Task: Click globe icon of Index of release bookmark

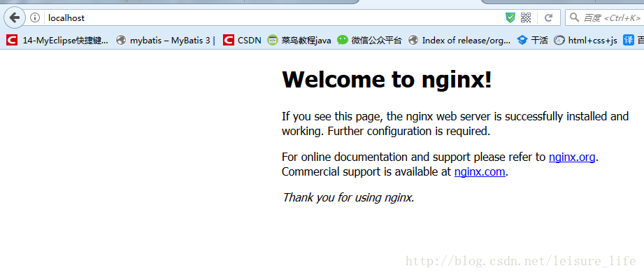Action: tap(413, 41)
